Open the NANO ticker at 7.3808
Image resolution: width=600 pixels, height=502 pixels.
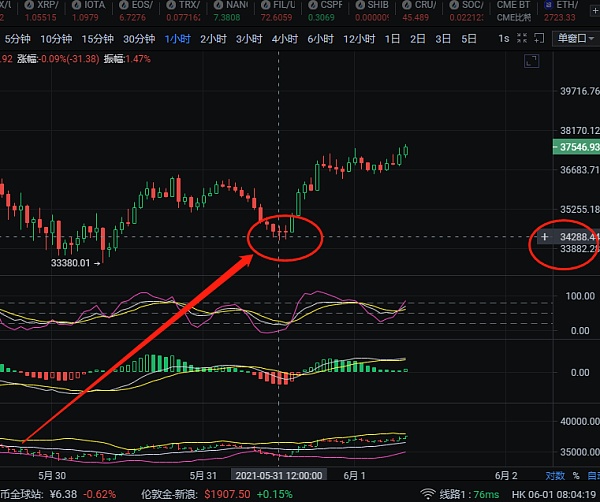[x=230, y=11]
